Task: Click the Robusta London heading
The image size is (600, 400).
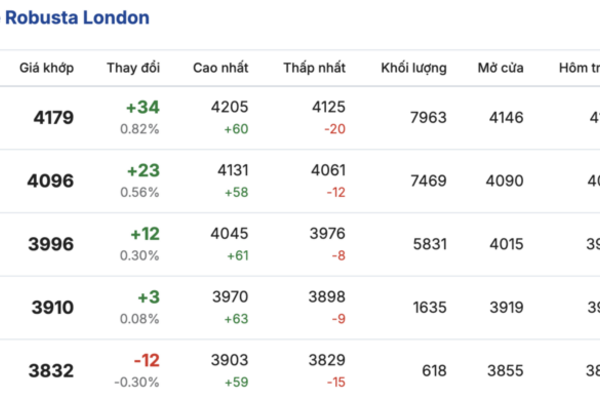Action: point(78,18)
